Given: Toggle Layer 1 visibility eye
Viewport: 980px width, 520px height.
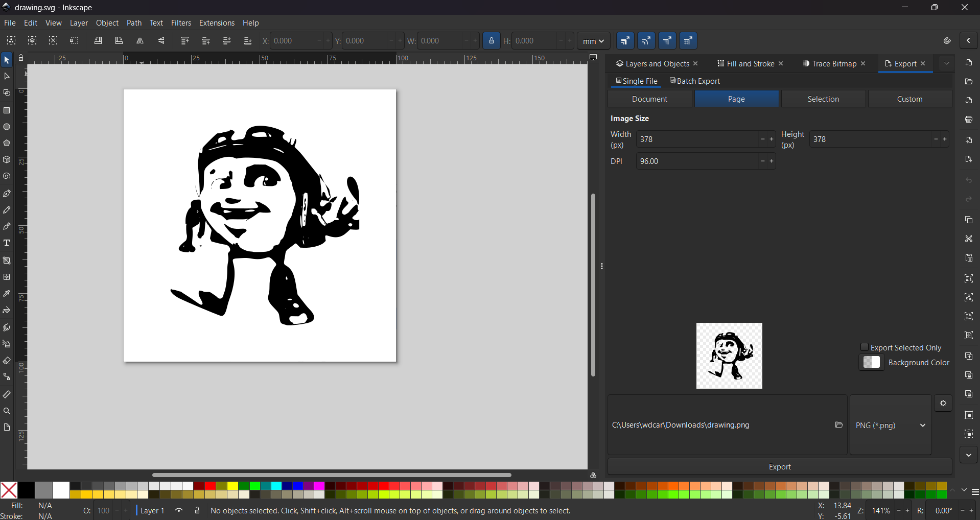Looking at the screenshot, I should coord(179,510).
